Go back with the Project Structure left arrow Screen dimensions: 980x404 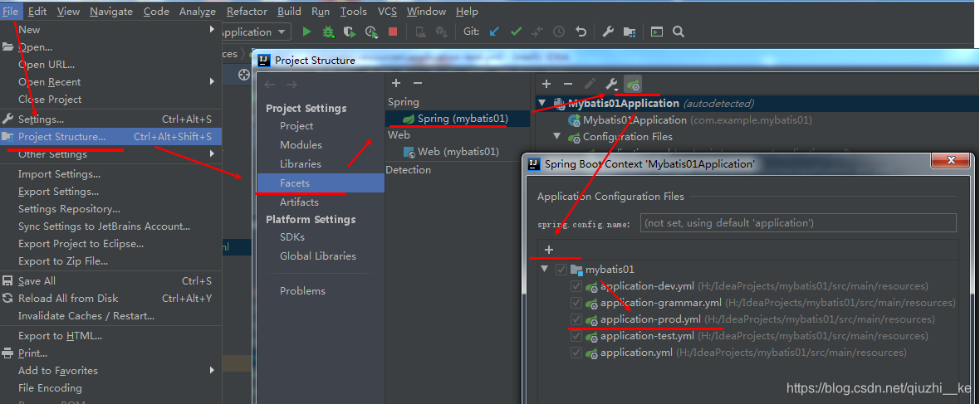(x=269, y=84)
